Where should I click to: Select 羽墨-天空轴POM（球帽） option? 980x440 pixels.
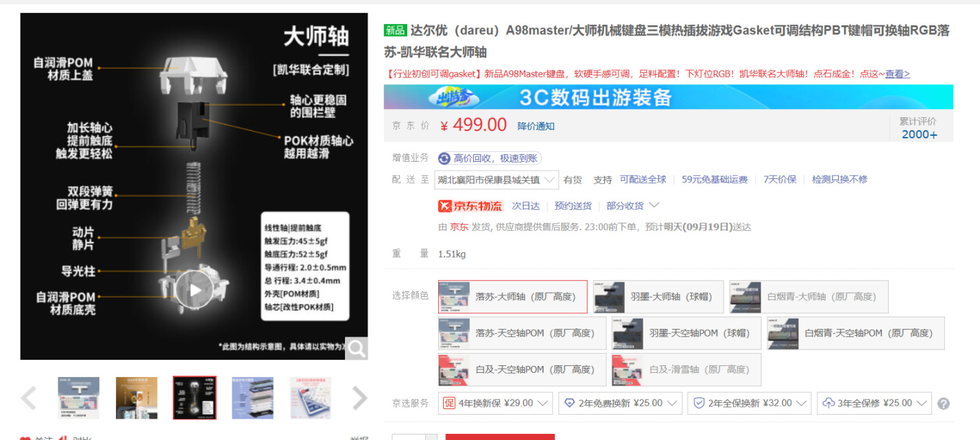686,333
